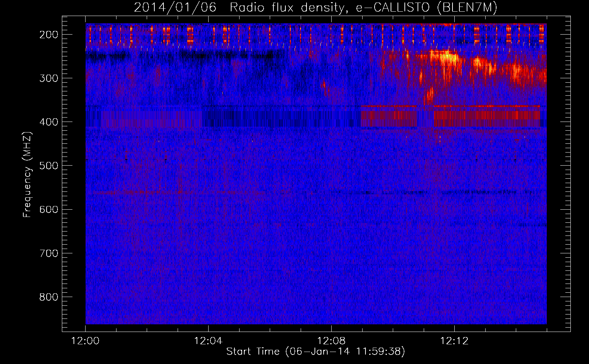Select the Frequency (MHZ) axis label
This screenshot has width=589, height=364.
click(27, 174)
